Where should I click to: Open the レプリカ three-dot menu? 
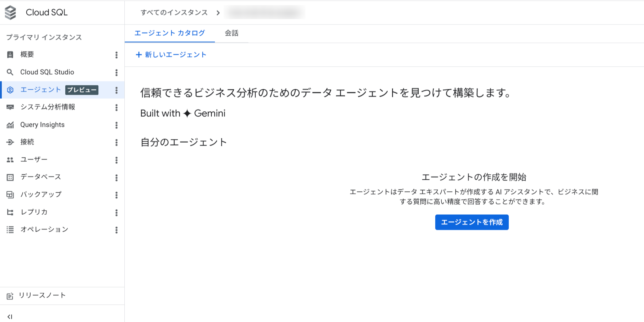[116, 213]
